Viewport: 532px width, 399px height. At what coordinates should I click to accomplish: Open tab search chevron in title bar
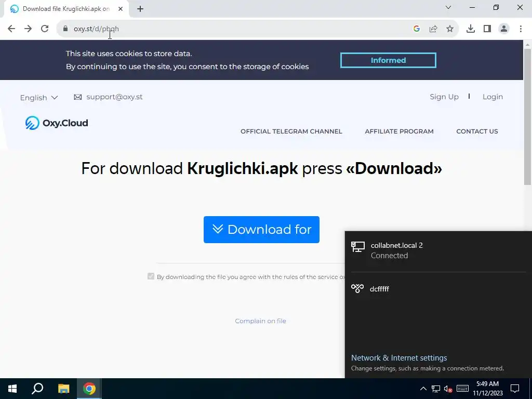(x=448, y=7)
